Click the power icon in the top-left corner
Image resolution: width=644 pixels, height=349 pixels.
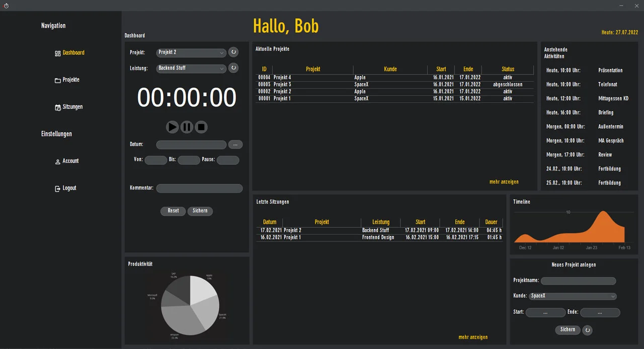pos(6,6)
